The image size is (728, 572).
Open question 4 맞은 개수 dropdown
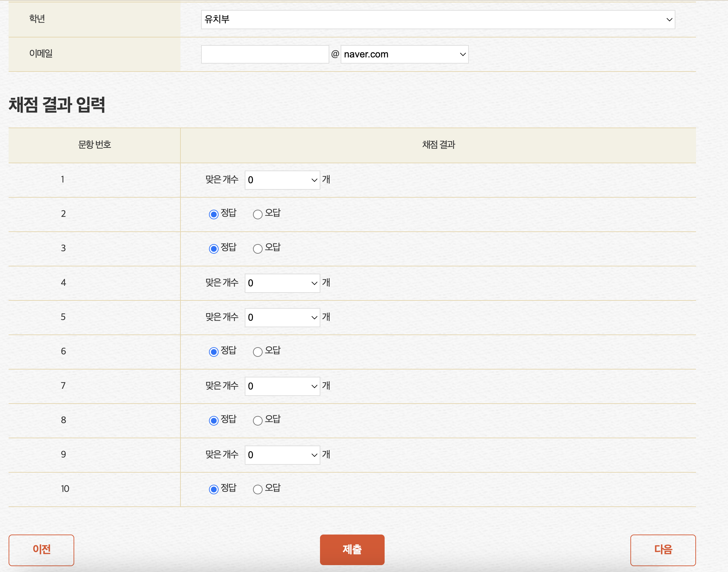tap(282, 283)
